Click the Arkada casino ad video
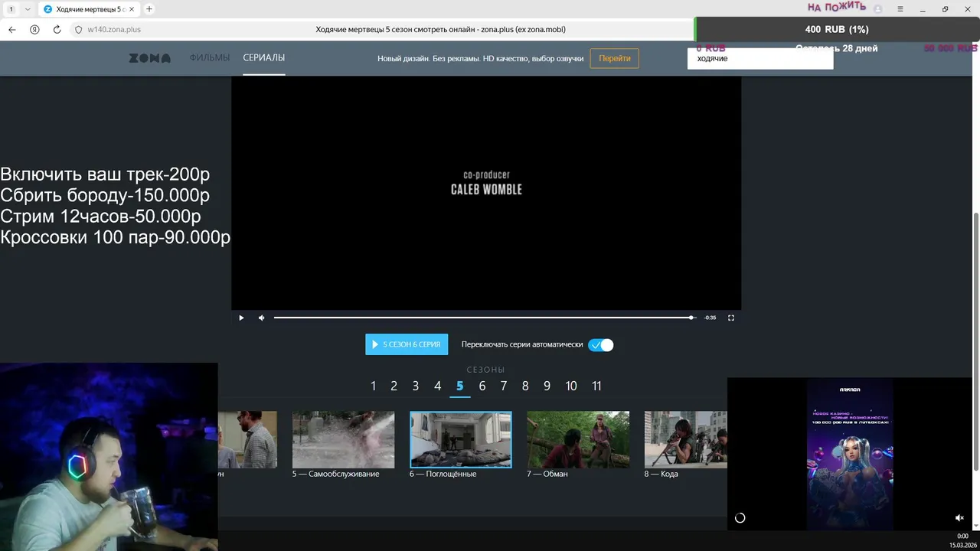980x551 pixels. (x=850, y=454)
